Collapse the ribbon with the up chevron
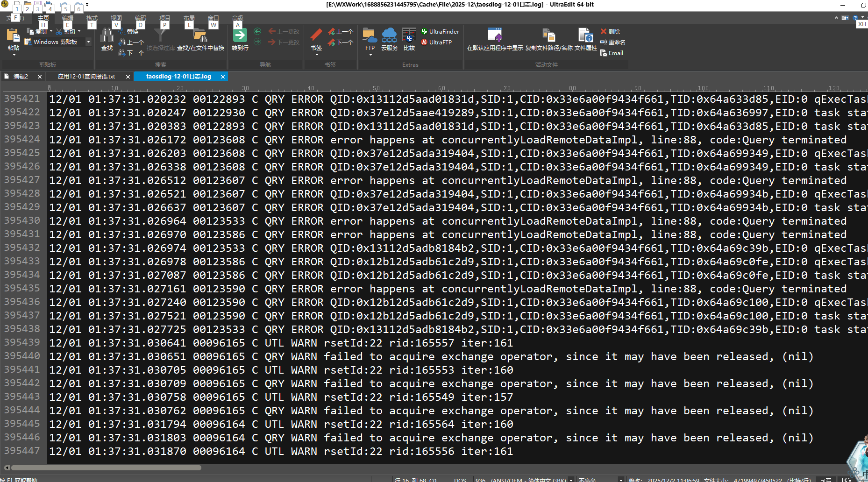This screenshot has width=868, height=482. tap(836, 18)
